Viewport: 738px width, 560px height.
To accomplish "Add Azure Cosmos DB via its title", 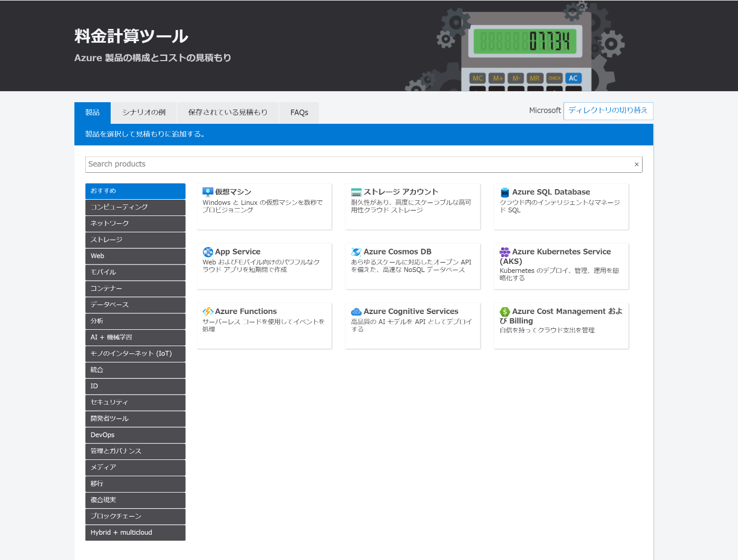I will (397, 252).
